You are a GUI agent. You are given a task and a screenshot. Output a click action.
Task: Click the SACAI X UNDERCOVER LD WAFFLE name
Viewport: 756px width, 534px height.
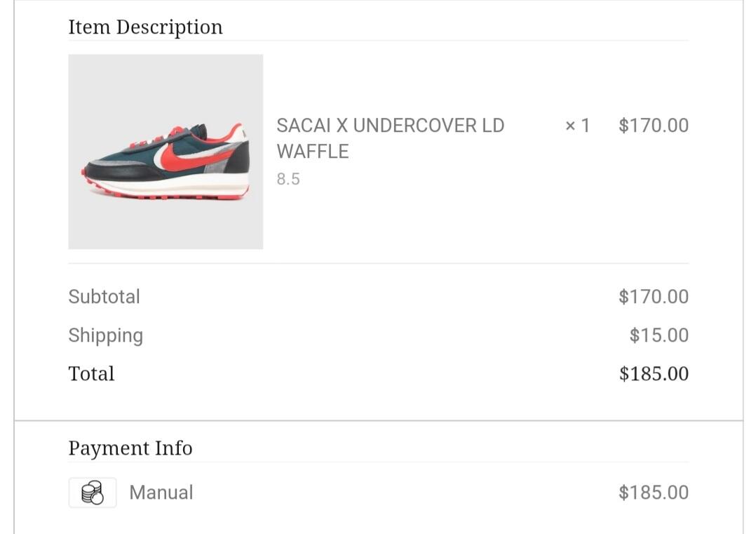click(390, 138)
